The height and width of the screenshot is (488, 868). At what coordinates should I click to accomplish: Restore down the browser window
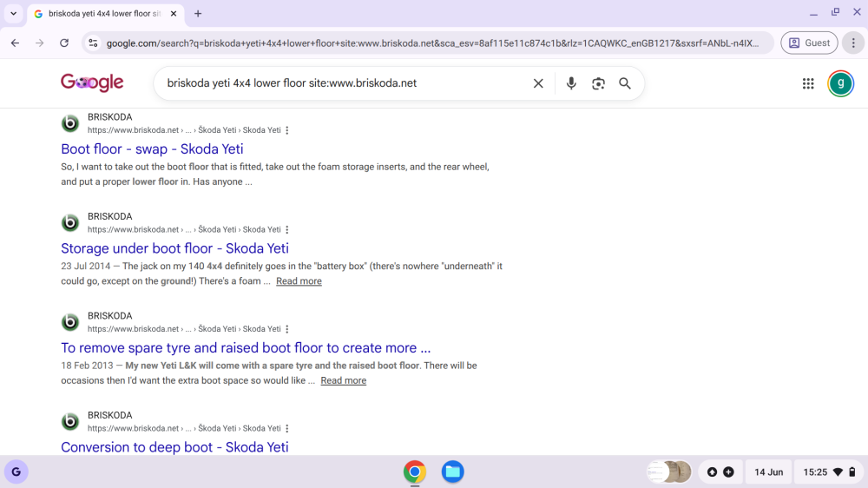tap(835, 11)
